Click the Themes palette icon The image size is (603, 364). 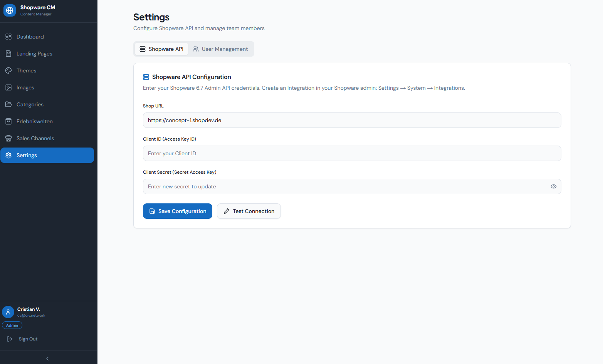(8, 70)
